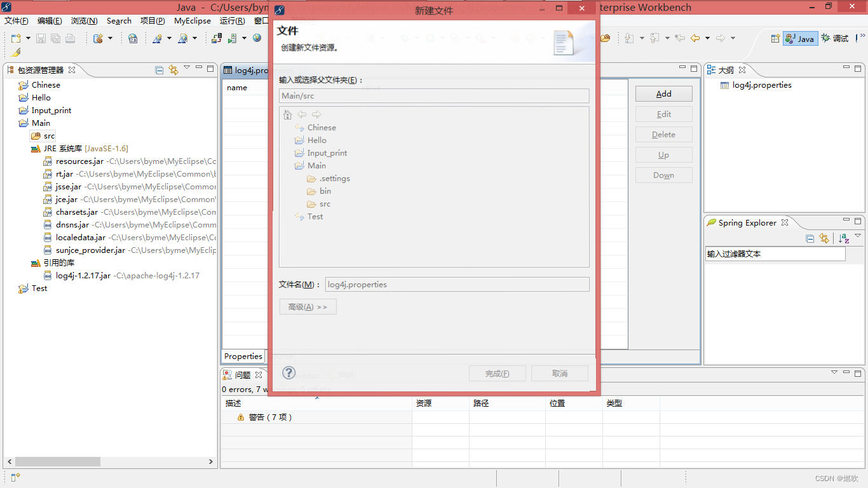This screenshot has height=488, width=868.
Task: Click the back arrow in the dialog
Action: [x=302, y=114]
